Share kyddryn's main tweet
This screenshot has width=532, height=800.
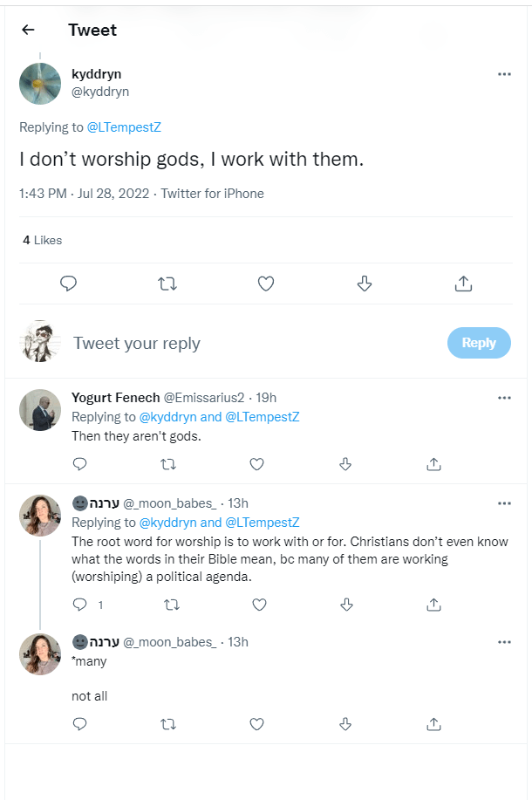click(x=464, y=283)
